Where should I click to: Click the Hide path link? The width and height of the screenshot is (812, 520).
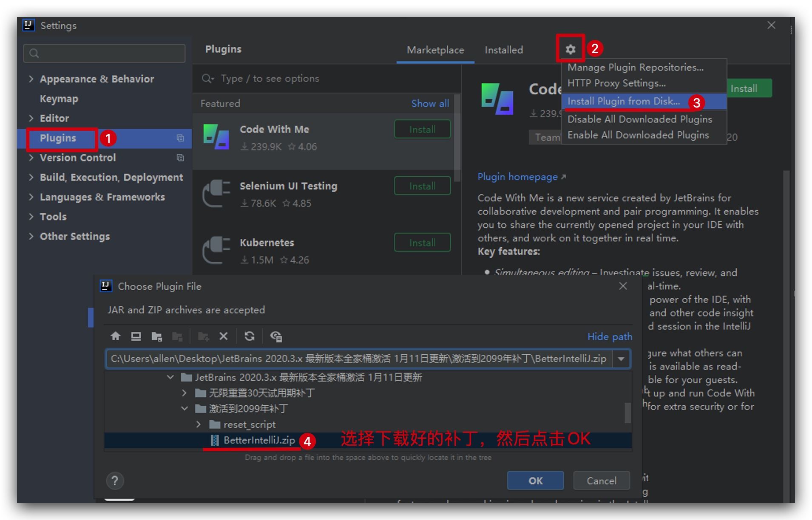point(609,336)
